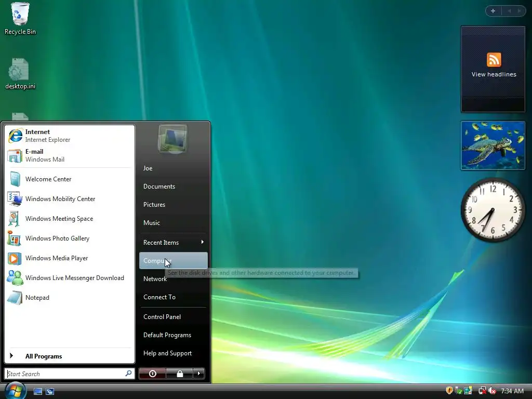Image resolution: width=532 pixels, height=399 pixels.
Task: Expand the All Programs list
Action: (x=70, y=356)
